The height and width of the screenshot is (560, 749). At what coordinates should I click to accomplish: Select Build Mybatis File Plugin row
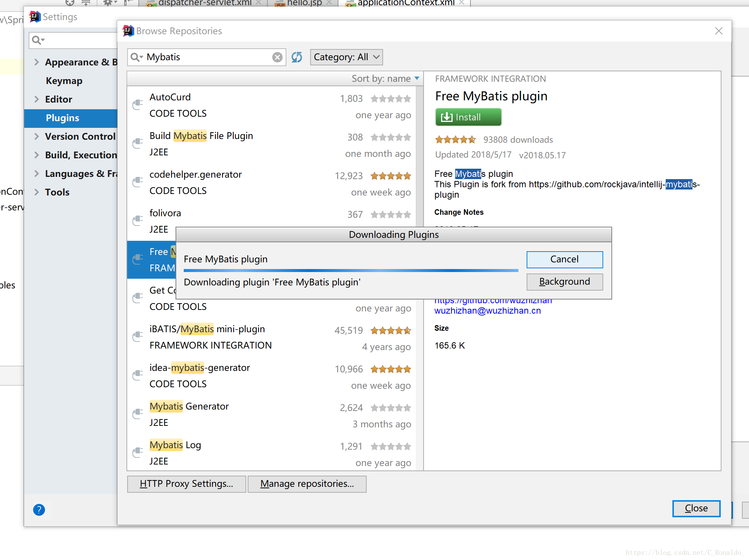pyautogui.click(x=271, y=144)
